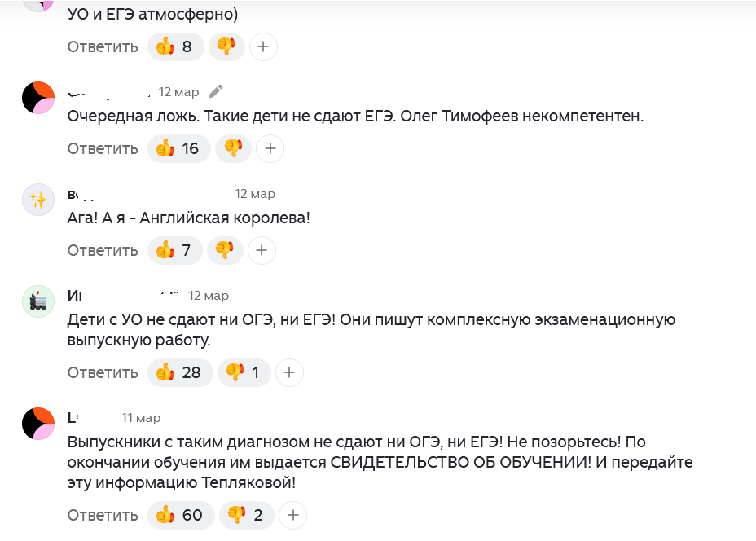Screen dimensions: 756x541
Task: Like the bottom comment with 60 likes
Action: tap(180, 515)
